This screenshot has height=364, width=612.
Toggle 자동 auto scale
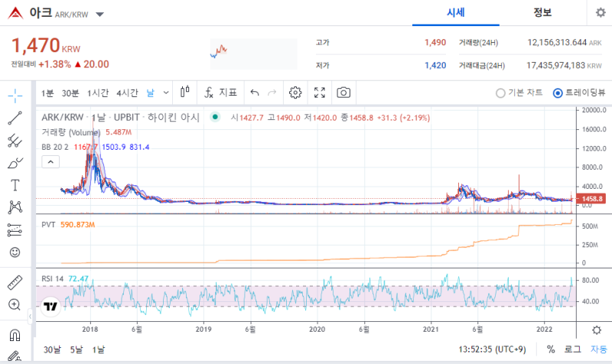pos(598,349)
